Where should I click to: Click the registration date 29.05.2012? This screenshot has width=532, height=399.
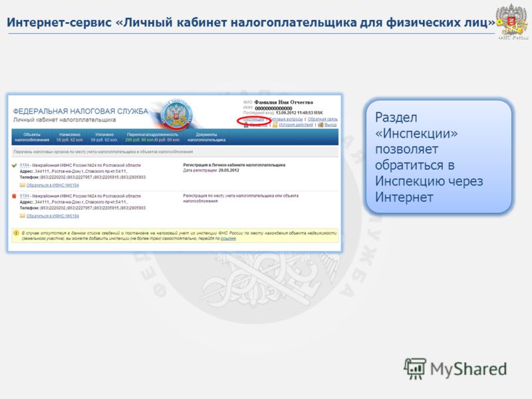point(229,170)
